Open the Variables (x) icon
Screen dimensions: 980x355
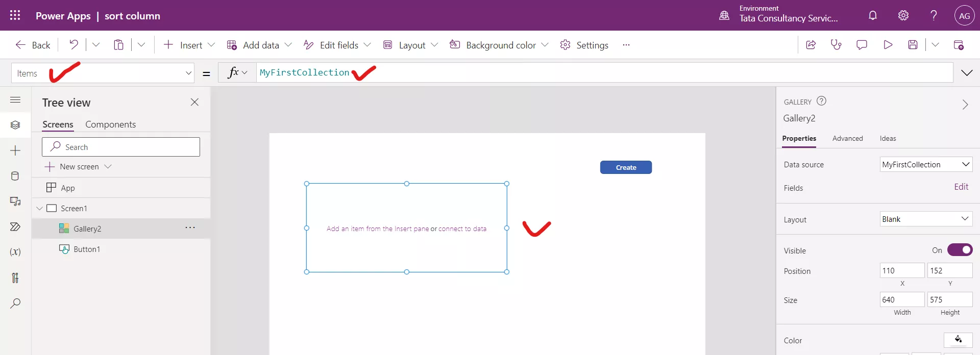click(x=15, y=252)
